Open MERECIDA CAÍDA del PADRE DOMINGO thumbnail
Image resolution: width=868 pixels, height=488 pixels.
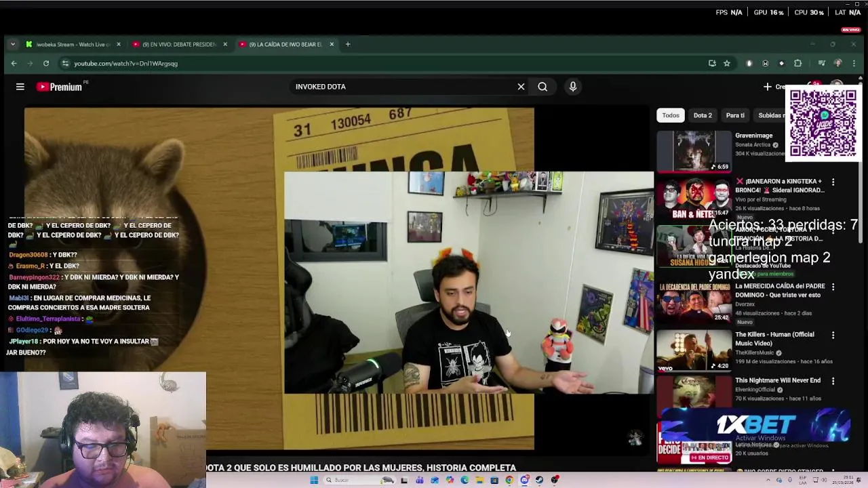click(694, 302)
